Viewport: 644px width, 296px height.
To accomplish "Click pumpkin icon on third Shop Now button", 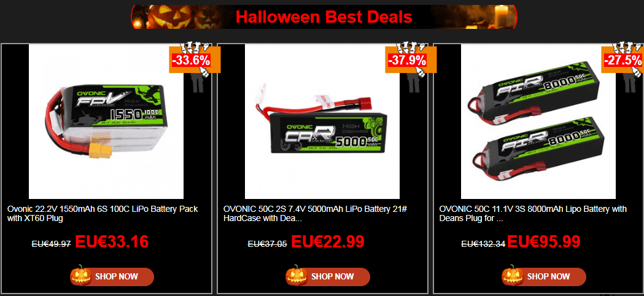I will [512, 276].
